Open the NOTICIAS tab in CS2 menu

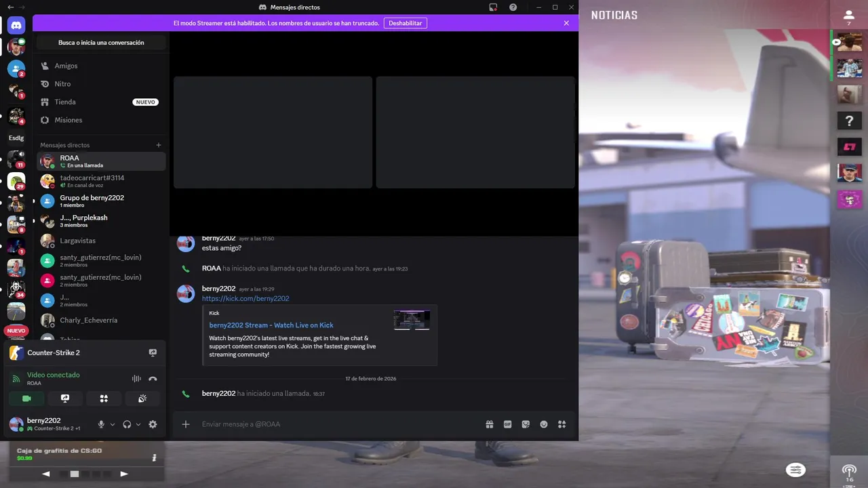(614, 15)
